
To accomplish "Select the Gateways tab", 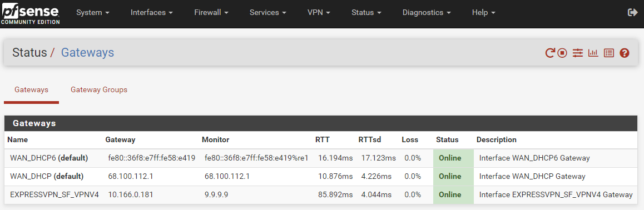I will pos(31,90).
